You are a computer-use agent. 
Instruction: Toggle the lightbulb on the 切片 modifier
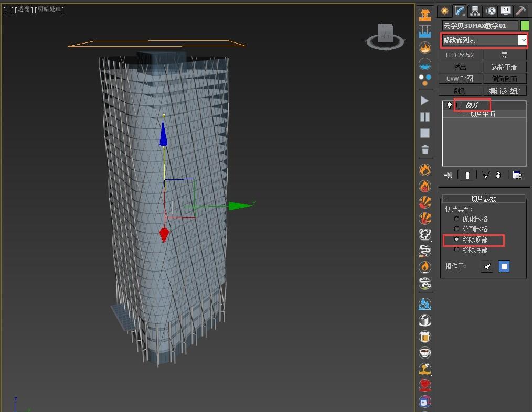449,105
